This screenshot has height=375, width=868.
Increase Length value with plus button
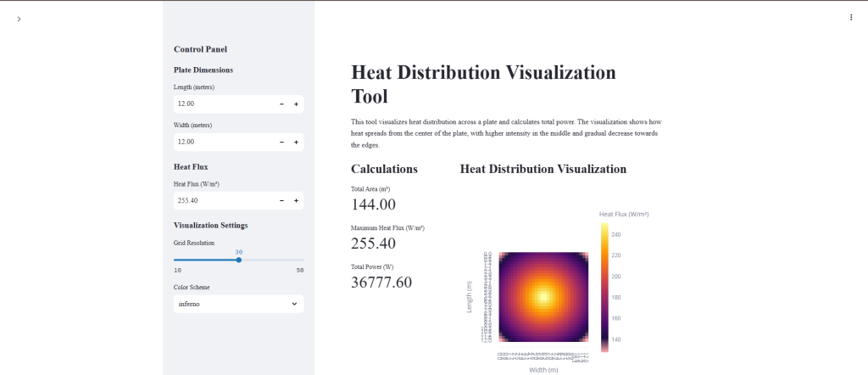(x=296, y=104)
